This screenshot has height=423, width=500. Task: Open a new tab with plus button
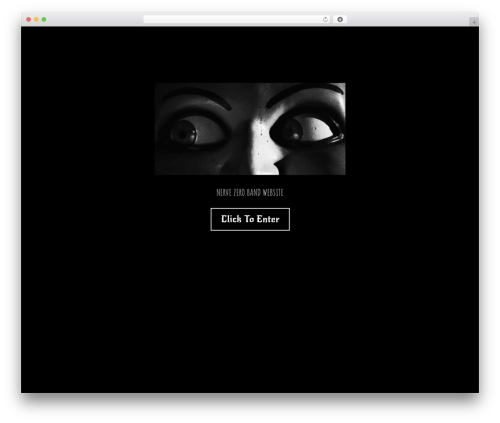click(474, 22)
